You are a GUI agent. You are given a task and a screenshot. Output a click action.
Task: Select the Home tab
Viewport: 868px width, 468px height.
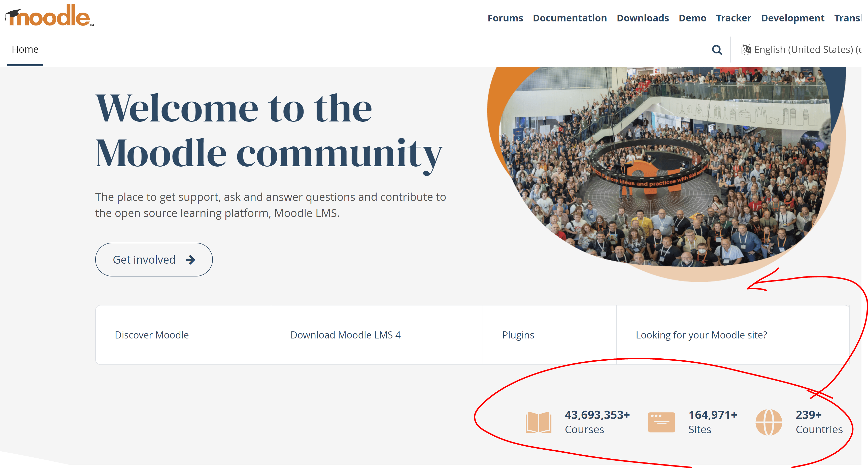(x=25, y=49)
